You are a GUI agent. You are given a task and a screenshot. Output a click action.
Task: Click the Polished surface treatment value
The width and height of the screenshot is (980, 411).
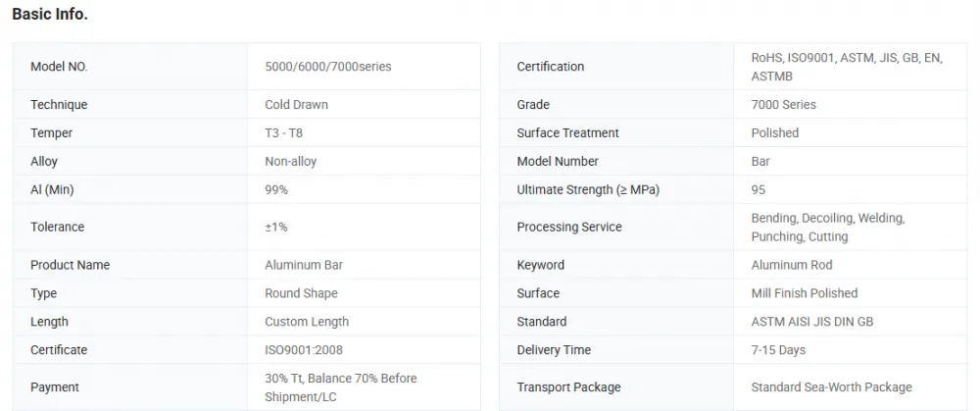coord(775,132)
